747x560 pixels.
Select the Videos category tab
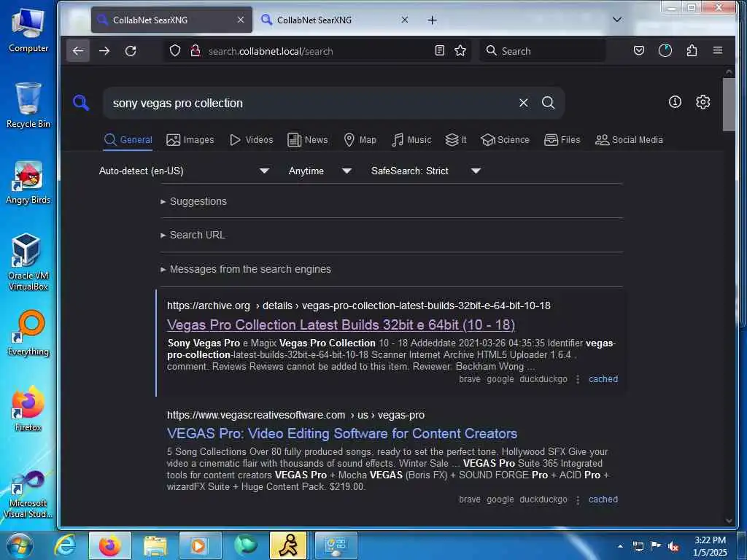[x=252, y=140]
